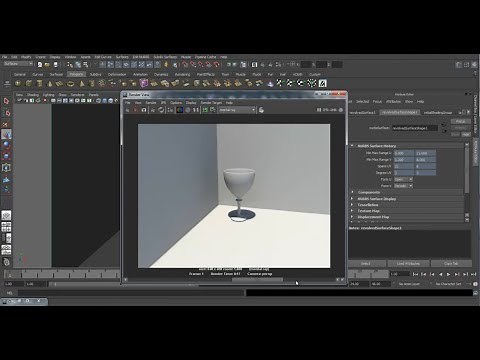Viewport: 480px width, 360px height.
Task: Create a polygon torus from the shelf
Action: [71, 83]
